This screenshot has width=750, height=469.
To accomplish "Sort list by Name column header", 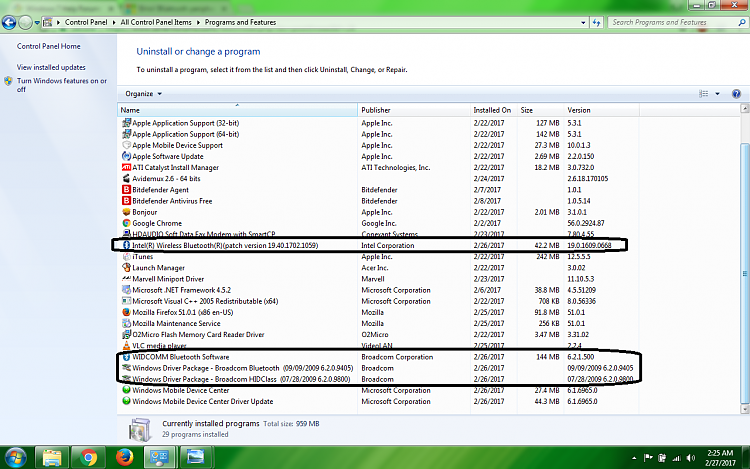I will click(x=237, y=110).
